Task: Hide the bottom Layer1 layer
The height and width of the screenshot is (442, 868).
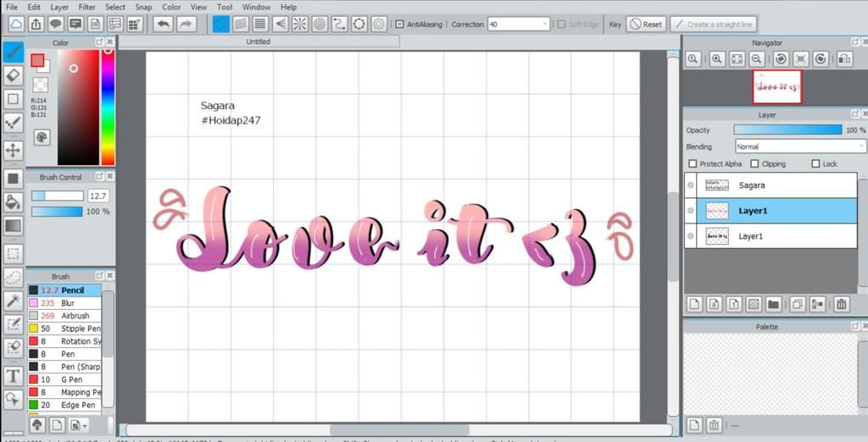Action: click(690, 236)
